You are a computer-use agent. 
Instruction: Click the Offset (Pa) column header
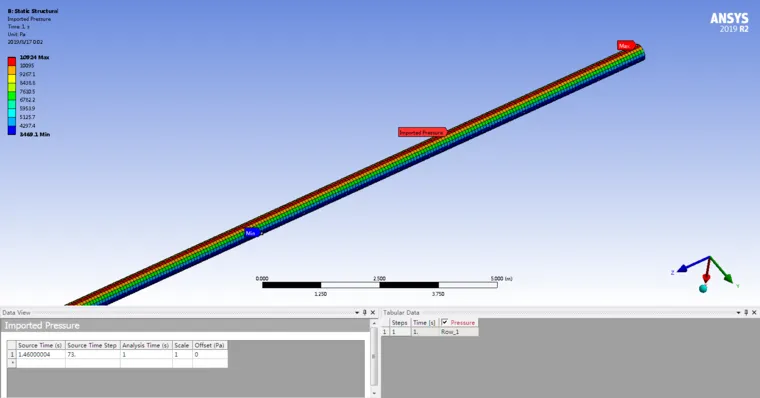[209, 345]
